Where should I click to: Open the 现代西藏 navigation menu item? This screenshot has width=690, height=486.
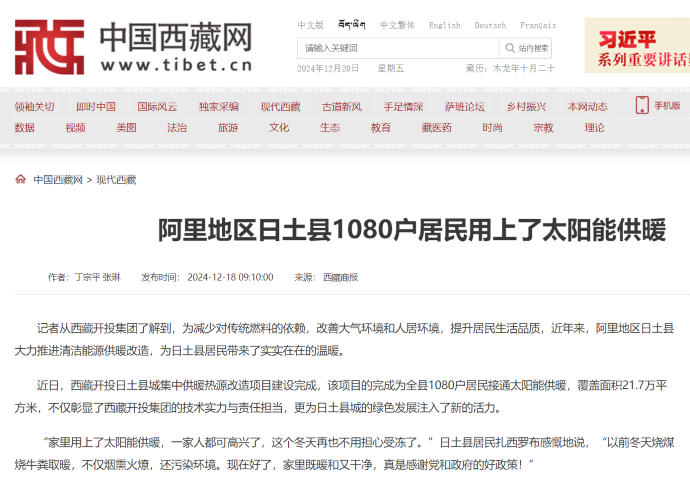(x=280, y=107)
